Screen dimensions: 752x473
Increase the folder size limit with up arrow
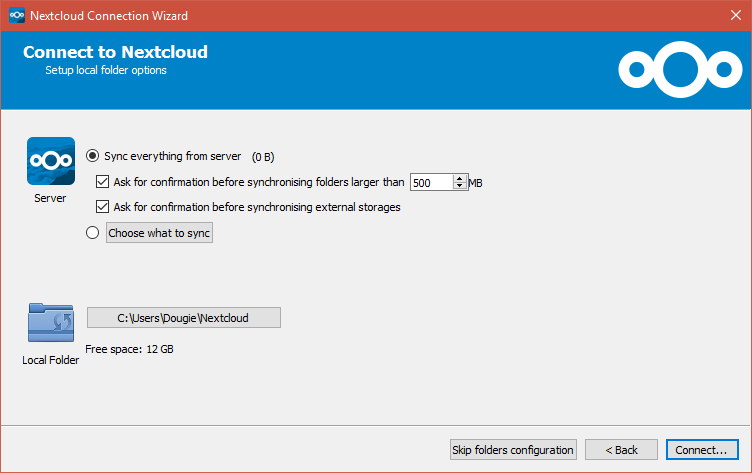459,178
